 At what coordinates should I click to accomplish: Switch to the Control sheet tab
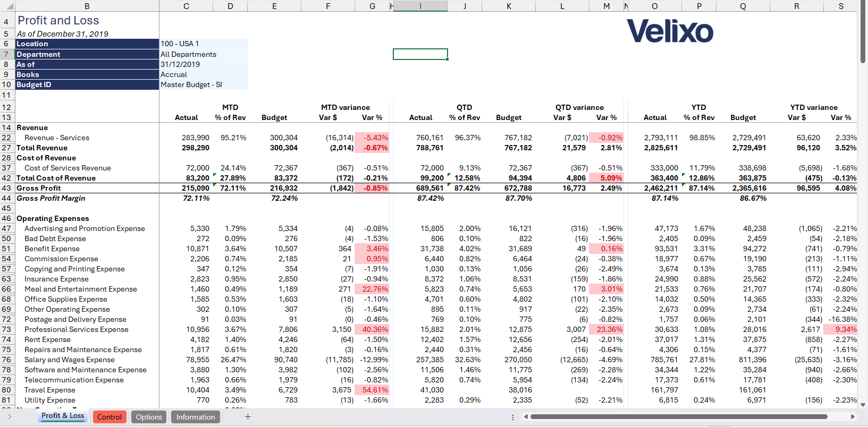pyautogui.click(x=109, y=417)
